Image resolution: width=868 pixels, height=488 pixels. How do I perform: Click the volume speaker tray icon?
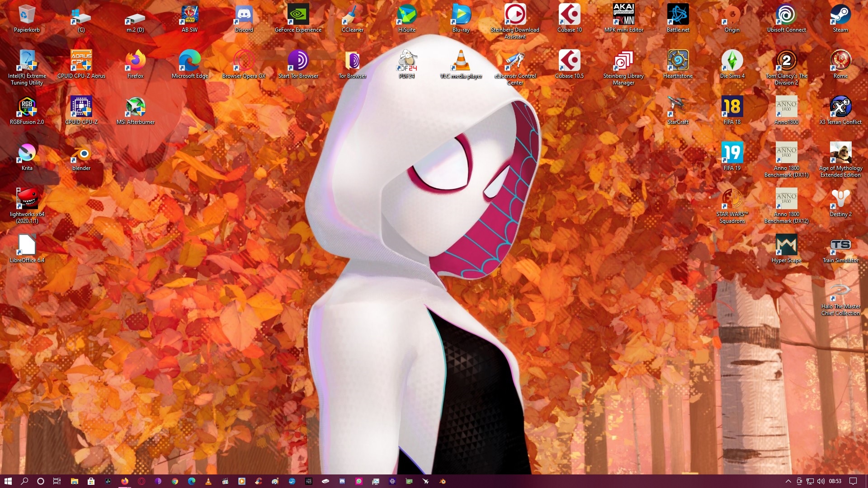click(x=821, y=481)
